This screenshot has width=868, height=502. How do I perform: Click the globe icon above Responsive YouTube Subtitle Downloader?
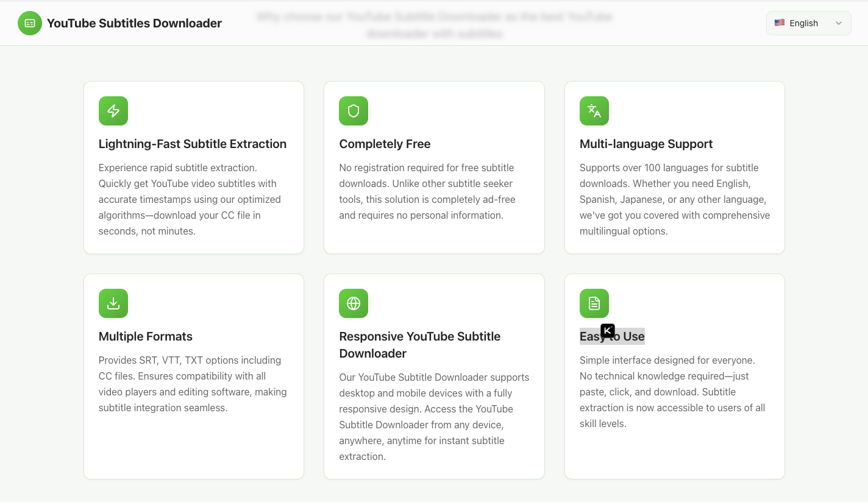tap(354, 303)
